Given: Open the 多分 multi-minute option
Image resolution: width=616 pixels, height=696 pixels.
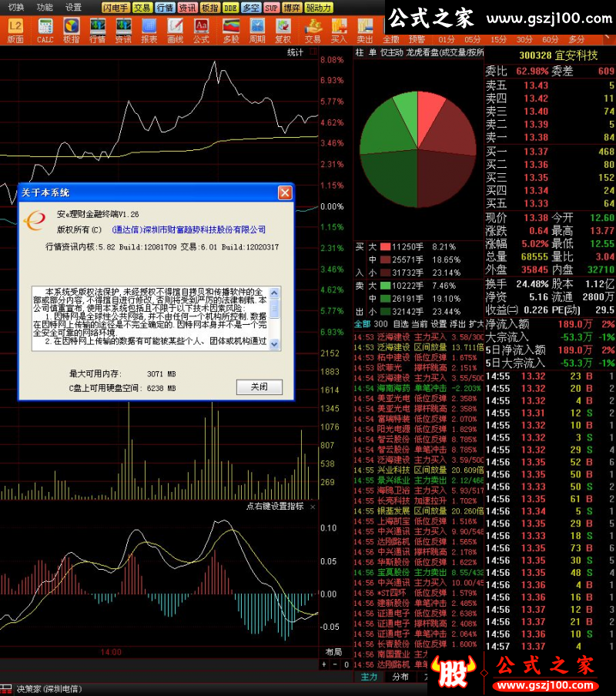Looking at the screenshot, I should coord(576,39).
